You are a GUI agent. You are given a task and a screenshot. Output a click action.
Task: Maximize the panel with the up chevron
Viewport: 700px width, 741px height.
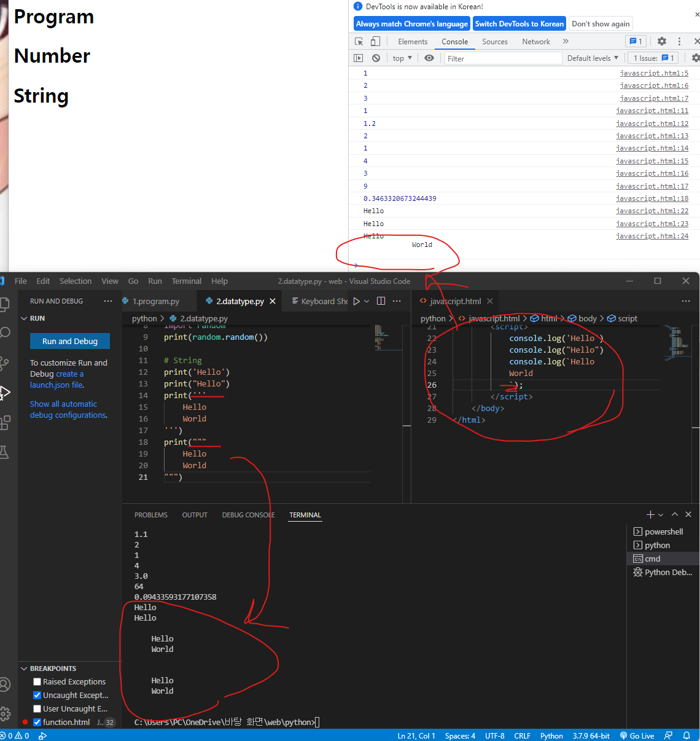click(x=675, y=514)
